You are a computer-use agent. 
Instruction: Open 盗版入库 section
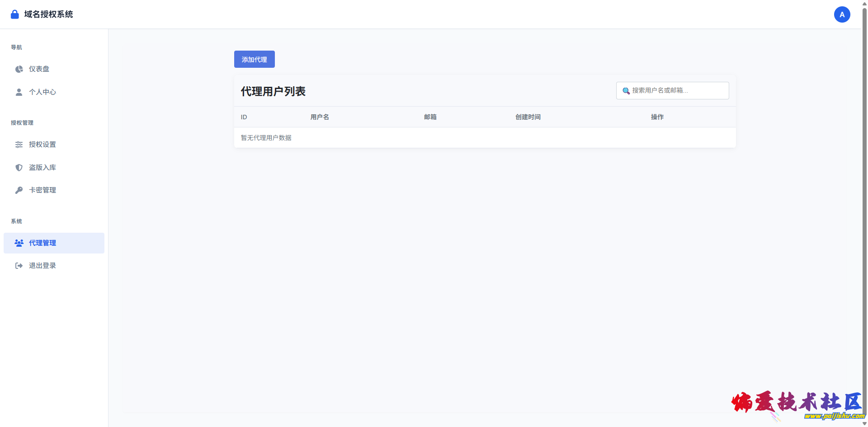[42, 168]
